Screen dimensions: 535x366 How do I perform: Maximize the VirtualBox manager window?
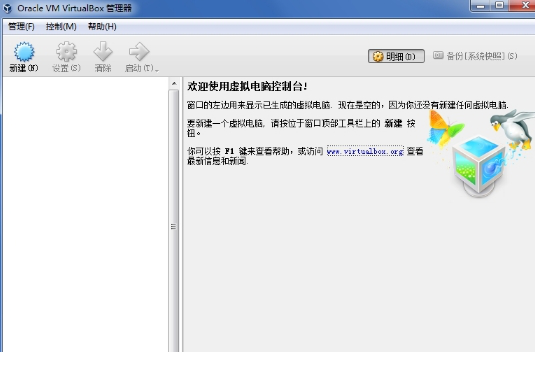[500, 5]
